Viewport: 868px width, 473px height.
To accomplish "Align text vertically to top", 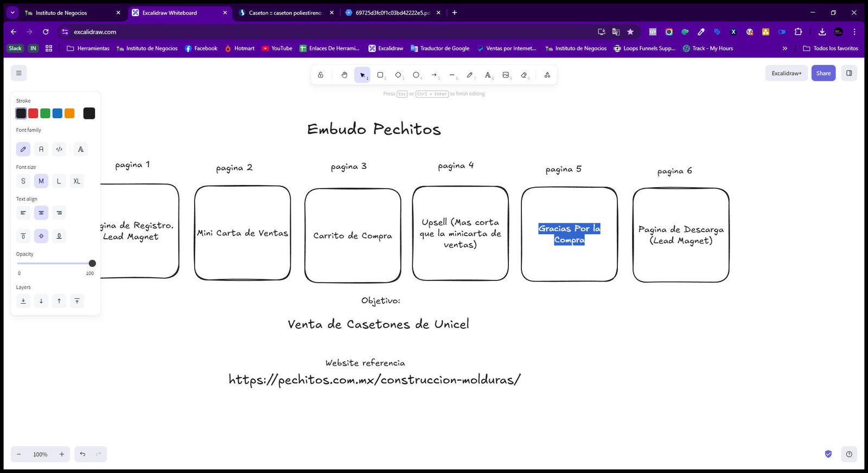I will [23, 236].
